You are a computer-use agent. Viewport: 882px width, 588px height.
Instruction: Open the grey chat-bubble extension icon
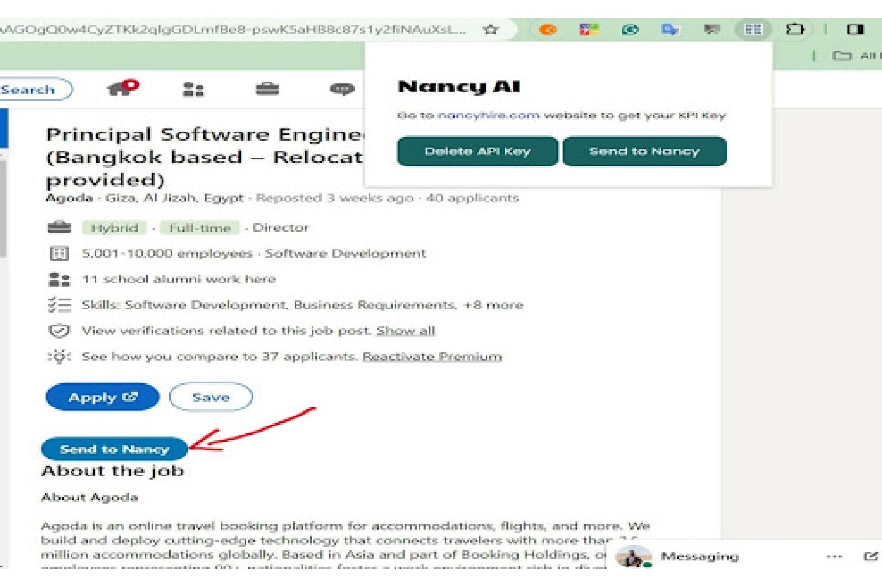point(711,29)
